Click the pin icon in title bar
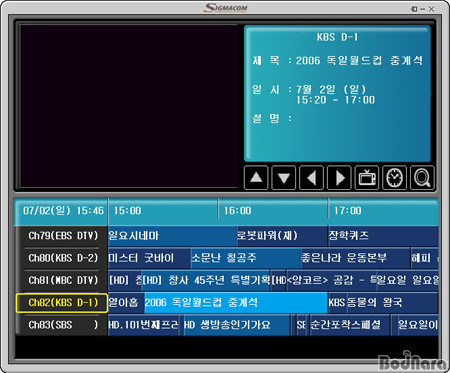The image size is (450, 373). pyautogui.click(x=414, y=9)
